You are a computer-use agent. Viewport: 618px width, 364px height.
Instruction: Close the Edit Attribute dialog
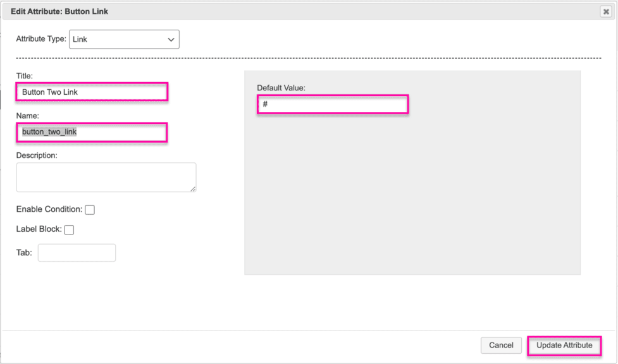(606, 11)
